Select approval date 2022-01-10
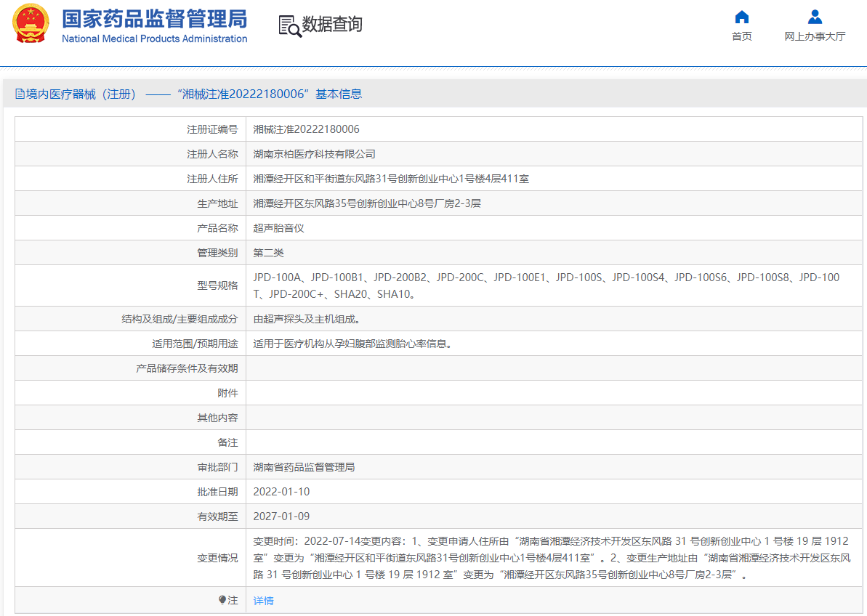The height and width of the screenshot is (616, 867). coord(281,492)
